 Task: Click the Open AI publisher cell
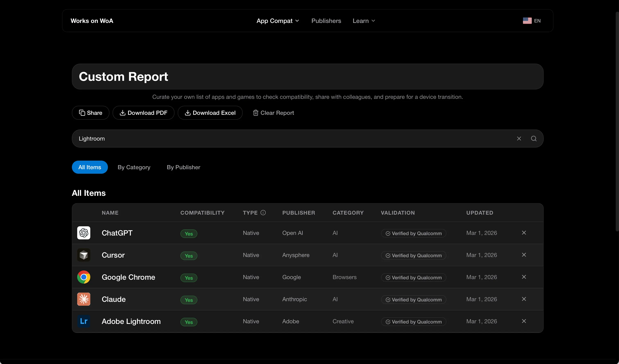click(293, 233)
